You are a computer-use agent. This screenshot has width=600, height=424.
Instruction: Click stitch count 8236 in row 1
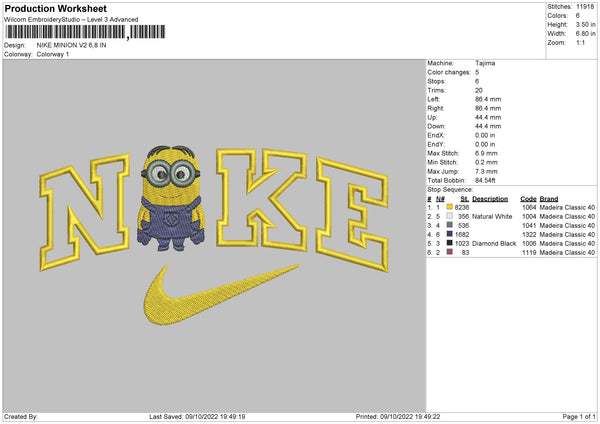point(462,207)
